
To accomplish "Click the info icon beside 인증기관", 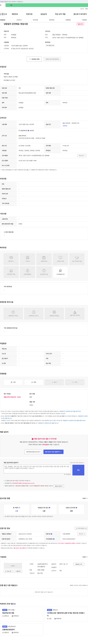I will (x=52, y=534).
